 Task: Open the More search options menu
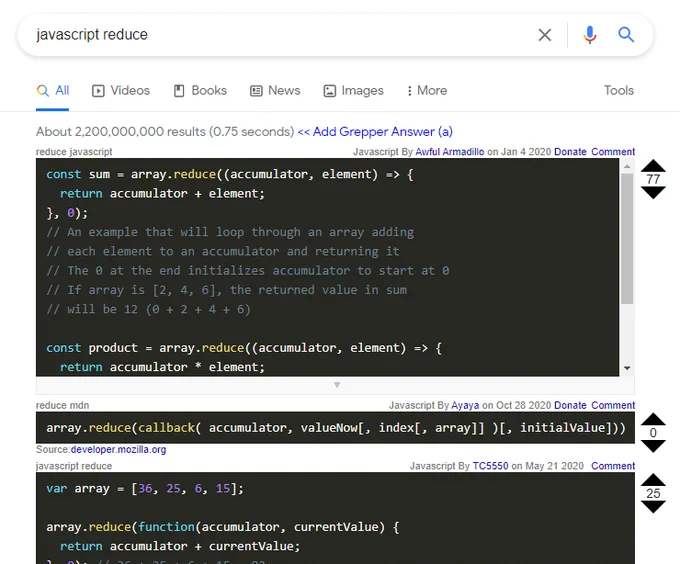(x=427, y=91)
